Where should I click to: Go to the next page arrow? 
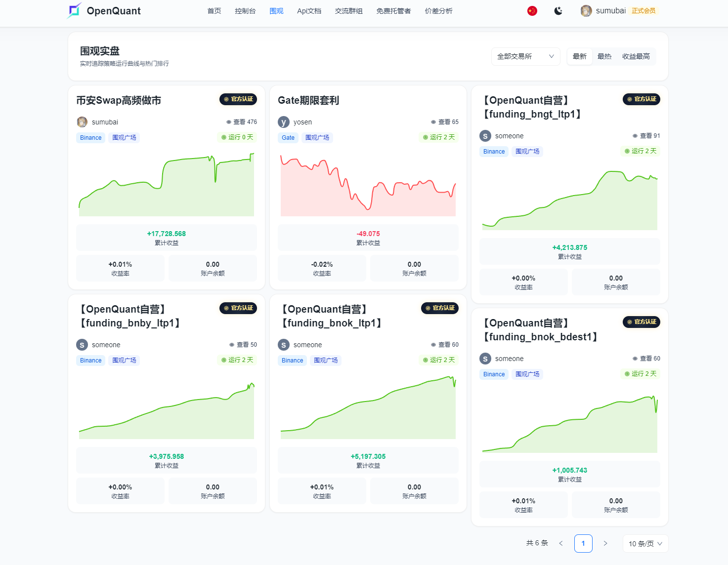(x=605, y=543)
